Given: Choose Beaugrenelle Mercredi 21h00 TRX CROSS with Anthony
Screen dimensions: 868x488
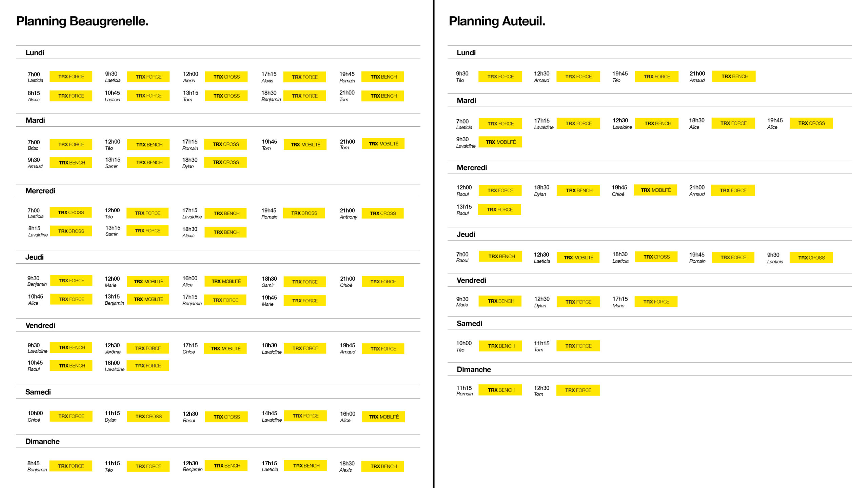Looking at the screenshot, I should 383,213.
